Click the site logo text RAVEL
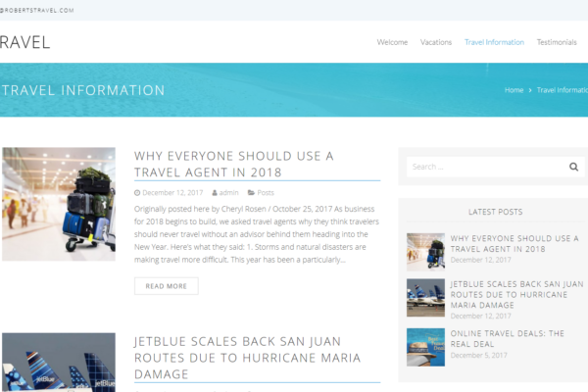588x392 pixels. pos(24,42)
